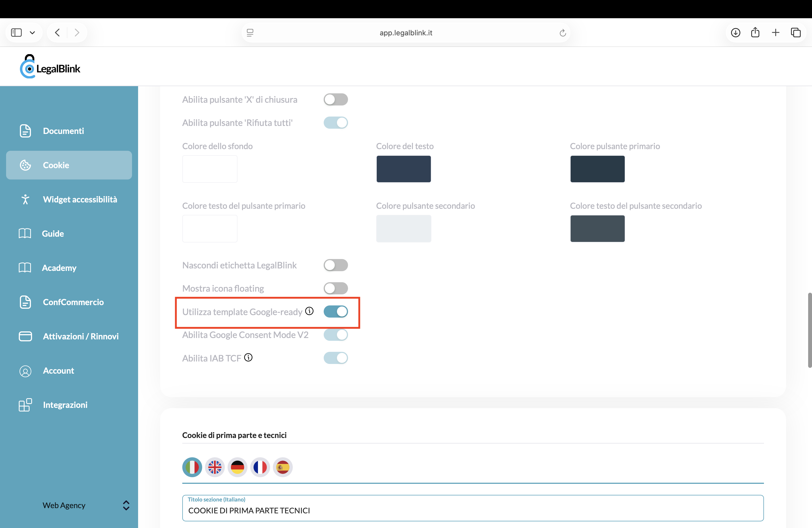Viewport: 812px width, 528px height.
Task: Click the back navigation arrow
Action: (x=57, y=32)
